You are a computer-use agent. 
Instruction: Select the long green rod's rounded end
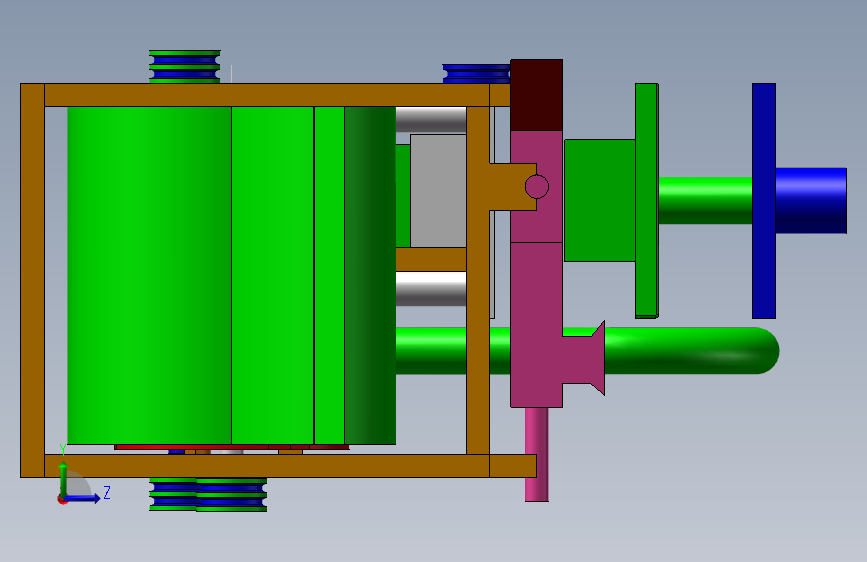[x=766, y=351]
